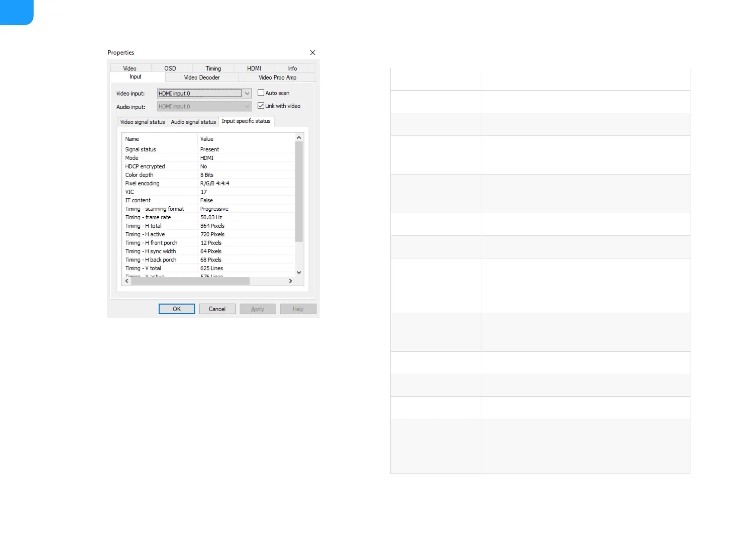The width and height of the screenshot is (756, 535).
Task: Go to the Info tab
Action: [292, 68]
